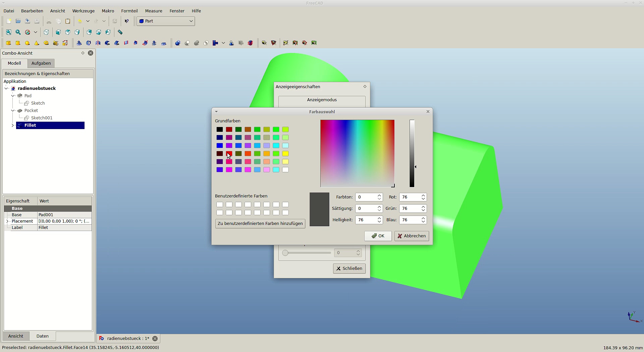
Task: Click the What's This help cursor icon
Action: click(x=127, y=21)
